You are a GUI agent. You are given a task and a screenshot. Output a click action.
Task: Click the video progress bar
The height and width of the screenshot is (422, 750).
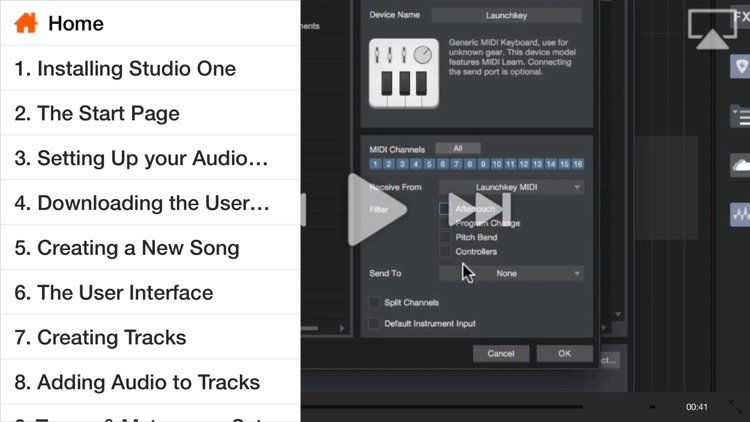point(442,407)
